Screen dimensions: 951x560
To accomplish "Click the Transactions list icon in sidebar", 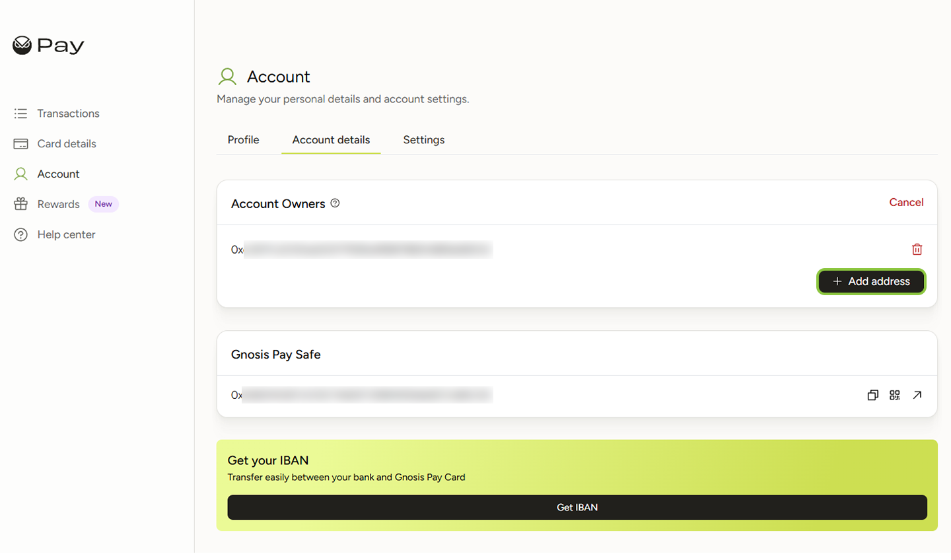I will point(20,114).
